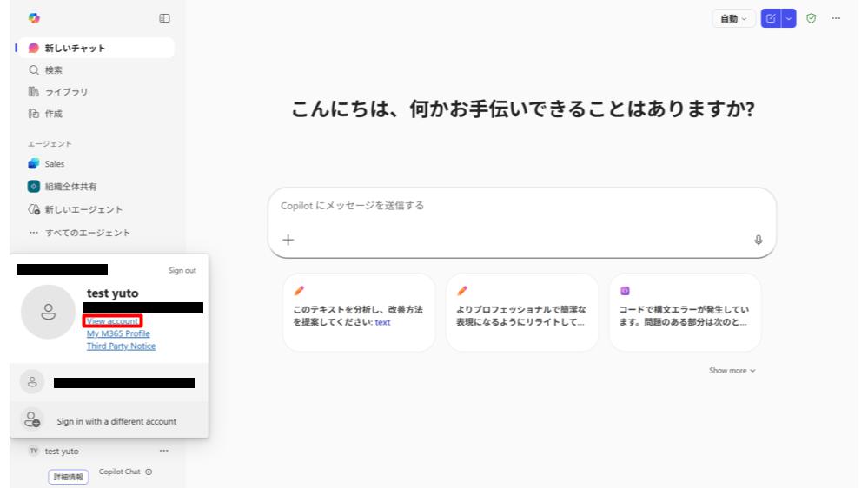Screen dimensions: 868x488
Task: Open View account link
Action: (x=112, y=321)
